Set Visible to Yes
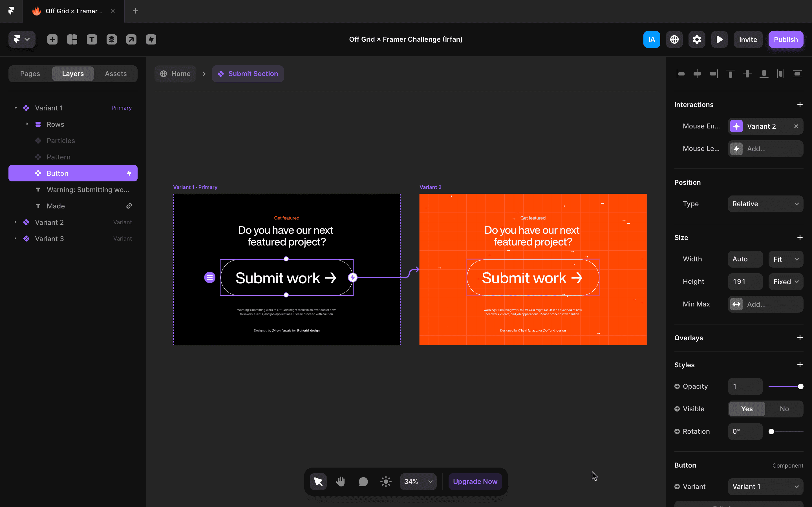The image size is (812, 507). click(747, 409)
